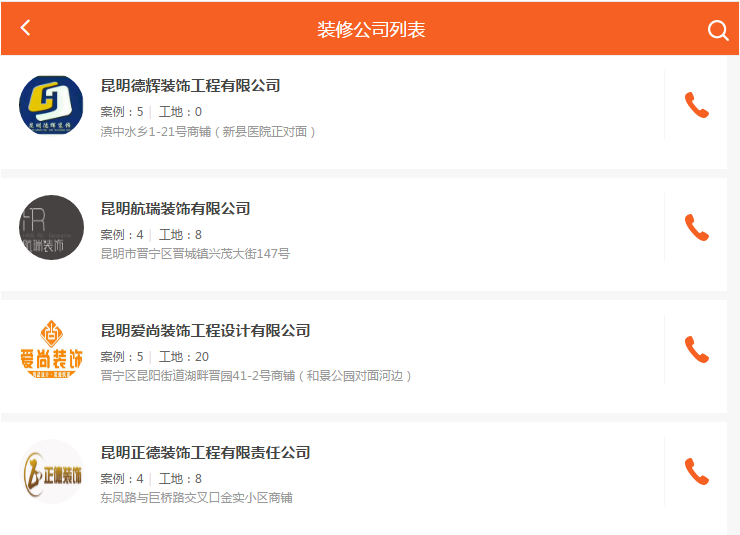The width and height of the screenshot is (740, 535).
Task: Select the 装修公司列表 page title
Action: tap(371, 30)
